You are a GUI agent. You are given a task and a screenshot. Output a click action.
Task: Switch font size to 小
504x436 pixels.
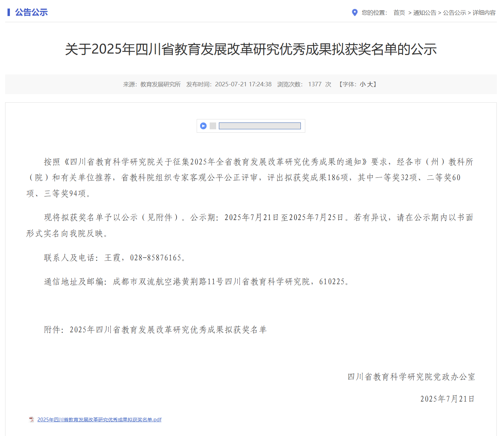pyautogui.click(x=362, y=84)
